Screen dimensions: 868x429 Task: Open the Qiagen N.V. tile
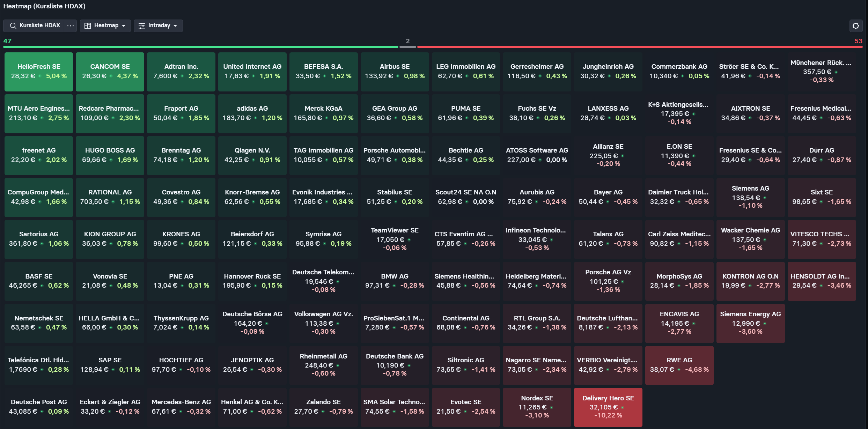(x=252, y=155)
